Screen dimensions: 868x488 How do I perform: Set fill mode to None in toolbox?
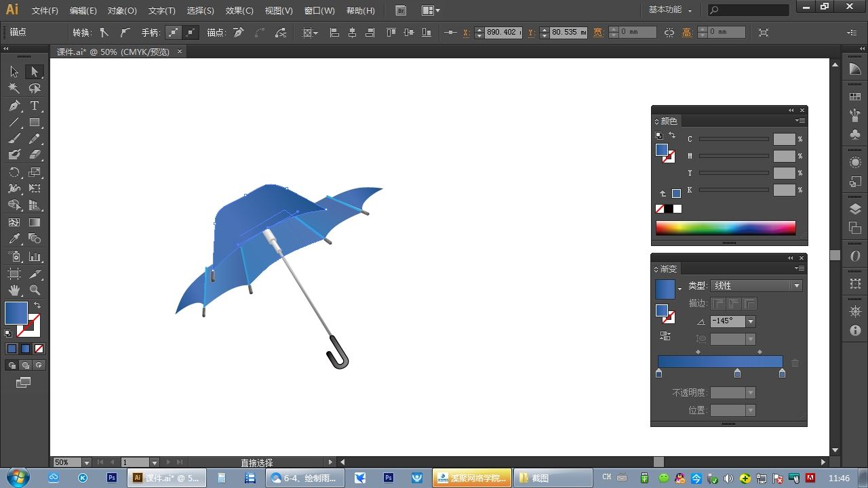(39, 349)
